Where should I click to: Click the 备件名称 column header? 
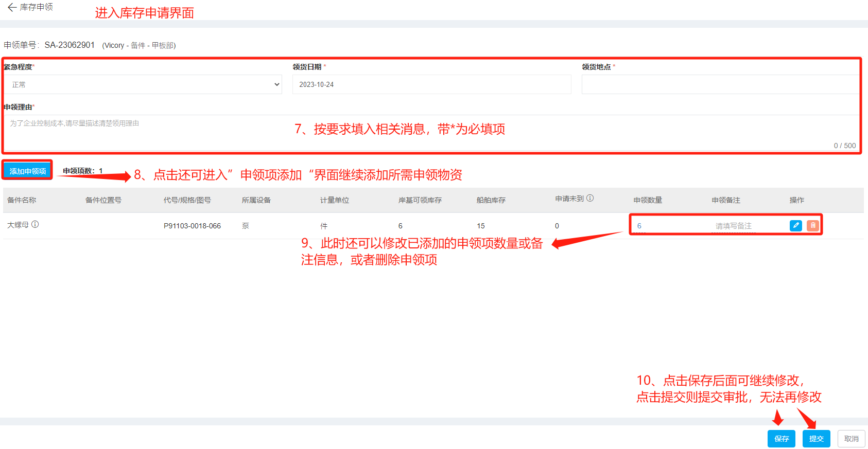(22, 200)
